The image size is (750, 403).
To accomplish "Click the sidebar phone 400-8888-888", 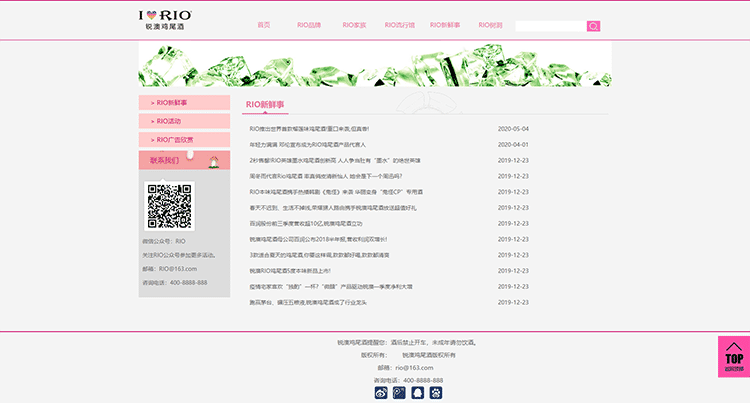I will 188,283.
